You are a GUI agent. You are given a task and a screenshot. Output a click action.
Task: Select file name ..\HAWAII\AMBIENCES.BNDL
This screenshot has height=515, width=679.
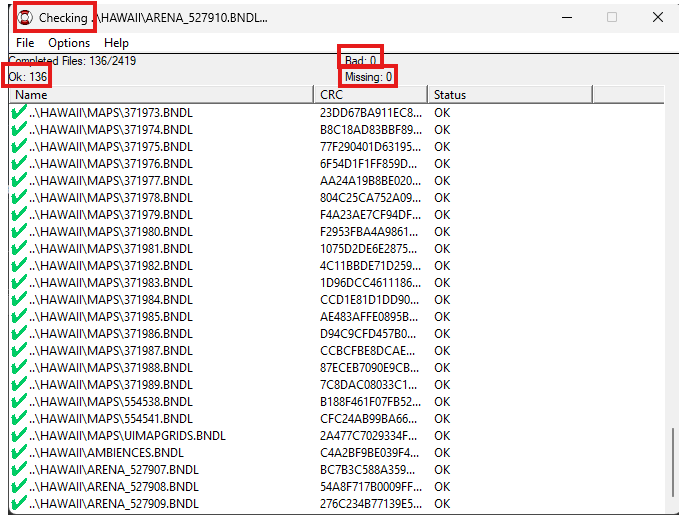pos(107,453)
